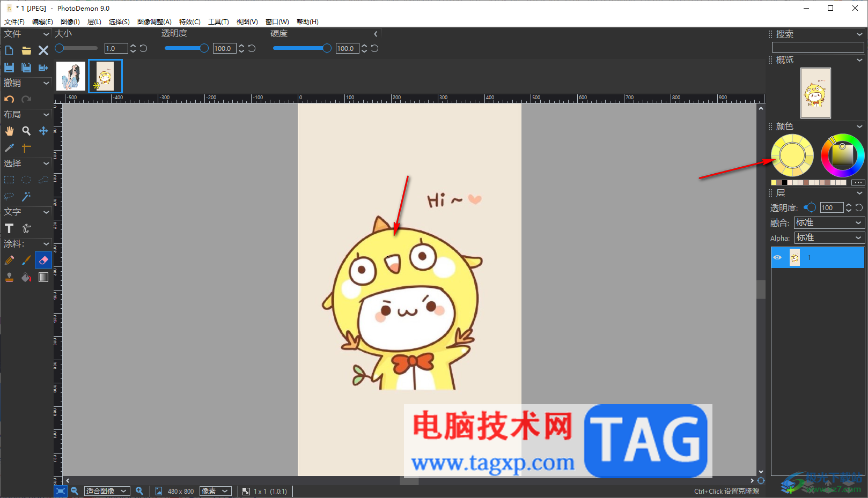Toggle visibility eye of layer 1
Image resolution: width=868 pixels, height=498 pixels.
click(x=777, y=258)
